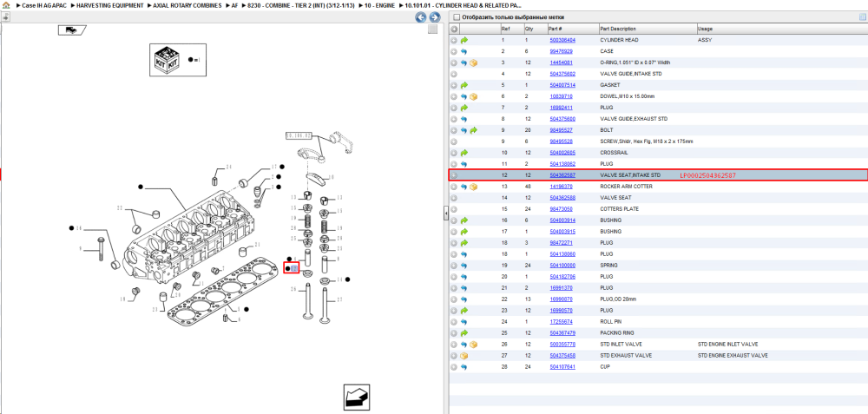This screenshot has width=868, height=414.
Task: Open 'HARVESTING EQUIPMENT' breadcrumb
Action: coord(109,5)
